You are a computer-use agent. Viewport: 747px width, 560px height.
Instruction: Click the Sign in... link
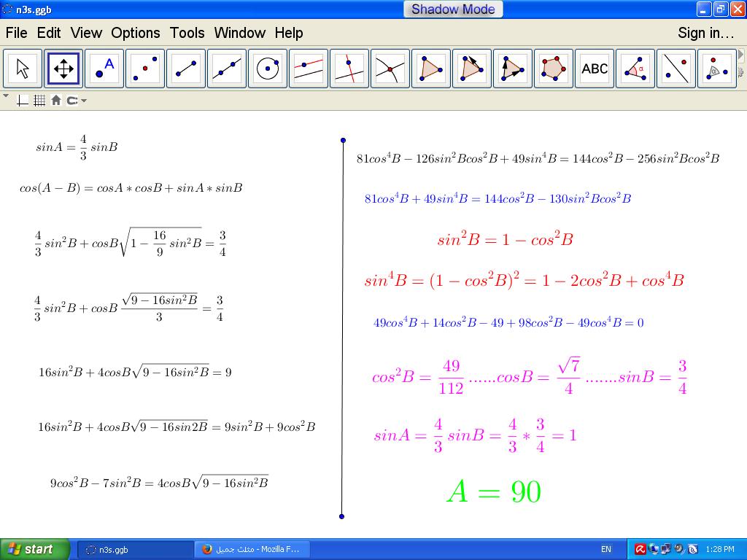point(705,33)
